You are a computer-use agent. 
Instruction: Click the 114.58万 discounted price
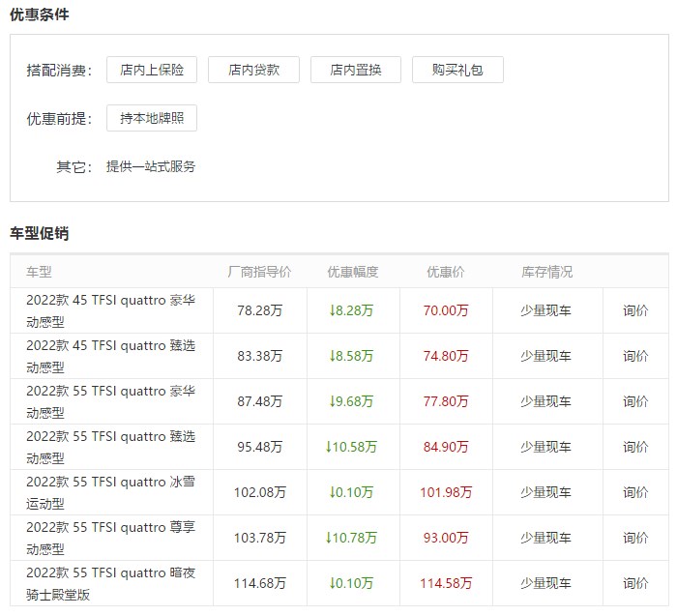(x=446, y=584)
